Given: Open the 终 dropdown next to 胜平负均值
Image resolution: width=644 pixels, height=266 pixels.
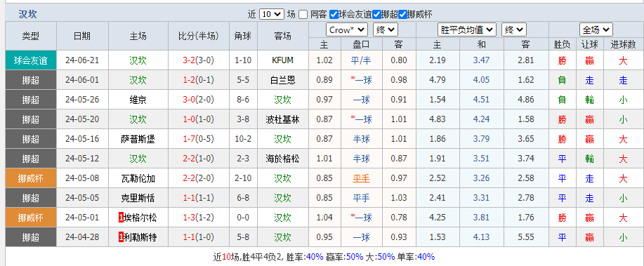Looking at the screenshot, I should point(514,30).
